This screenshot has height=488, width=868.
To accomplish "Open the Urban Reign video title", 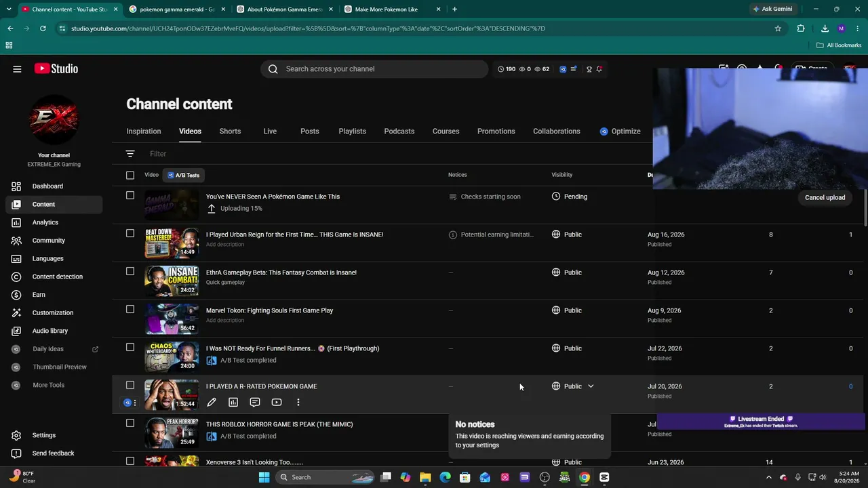I will pyautogui.click(x=294, y=235).
